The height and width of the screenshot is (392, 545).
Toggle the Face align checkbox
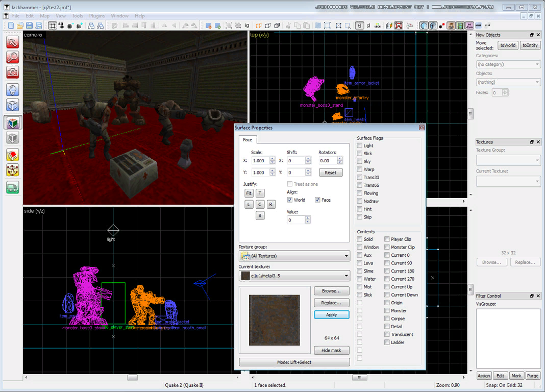317,200
